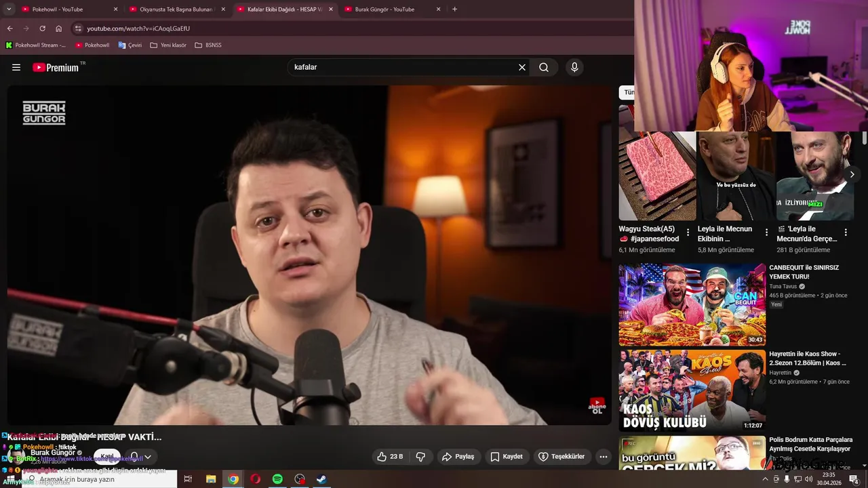Go back with browser back arrow
The image size is (868, 488).
9,28
